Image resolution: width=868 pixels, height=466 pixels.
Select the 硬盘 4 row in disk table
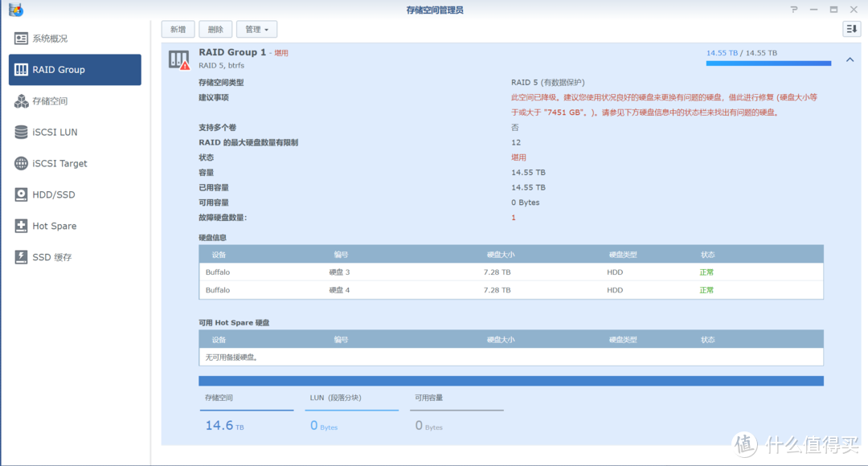coord(511,290)
